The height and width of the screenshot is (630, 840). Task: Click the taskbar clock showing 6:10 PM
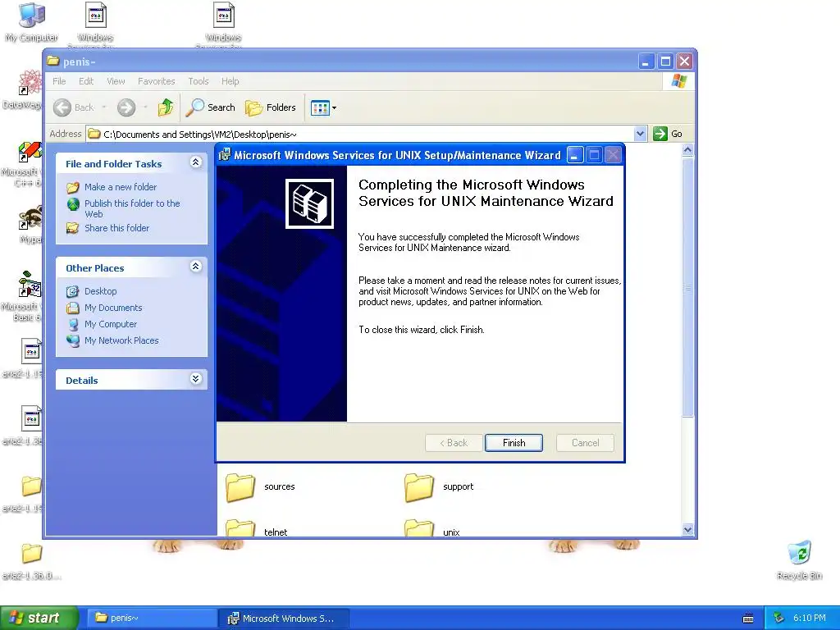[x=809, y=619]
